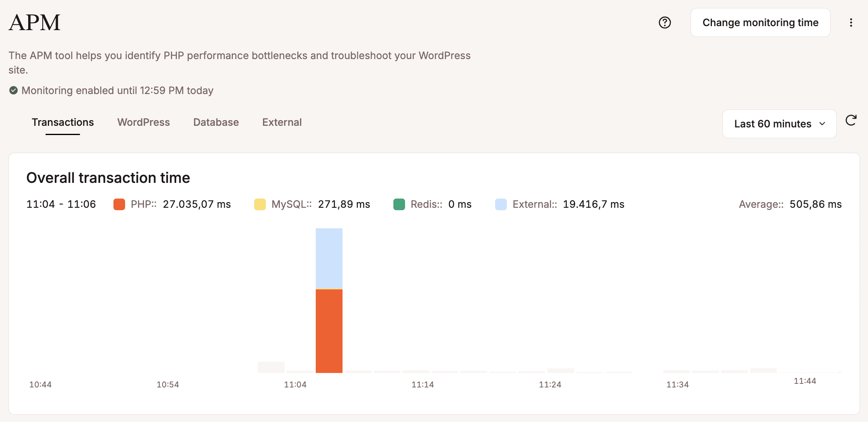
Task: Switch to the External tab
Action: tap(282, 122)
